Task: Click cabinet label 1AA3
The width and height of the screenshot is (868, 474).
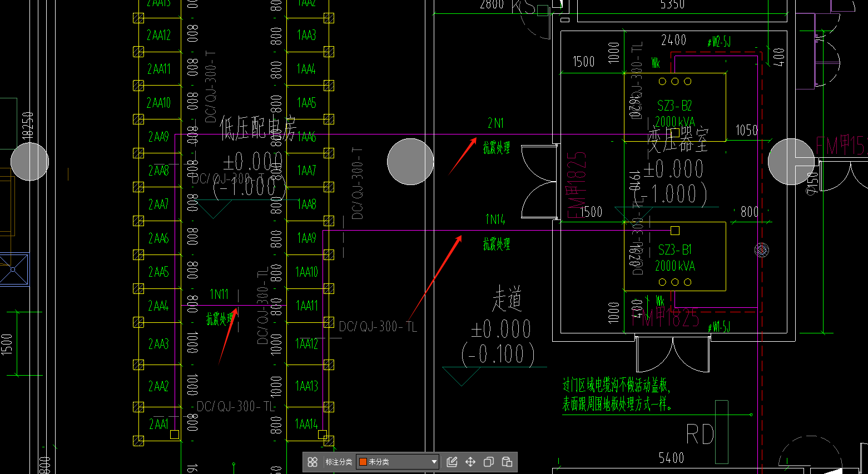Action: 306,35
